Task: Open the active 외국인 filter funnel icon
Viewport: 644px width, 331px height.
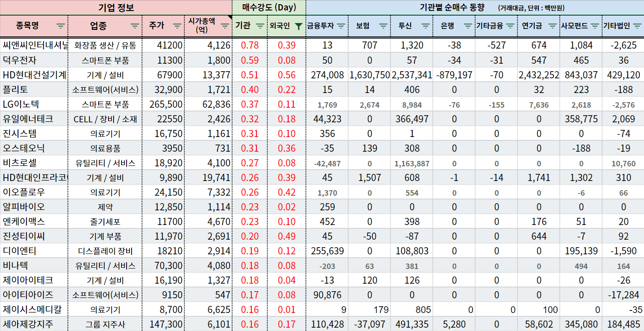Action: pos(298,26)
